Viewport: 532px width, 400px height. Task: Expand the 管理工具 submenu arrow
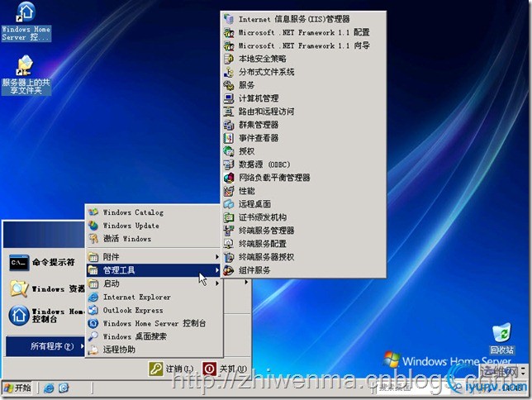tap(216, 270)
